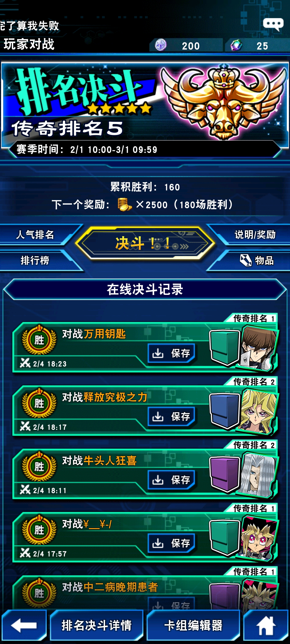Save the replay against ¥__¥-/
The width and height of the screenshot is (290, 644).
(x=171, y=543)
